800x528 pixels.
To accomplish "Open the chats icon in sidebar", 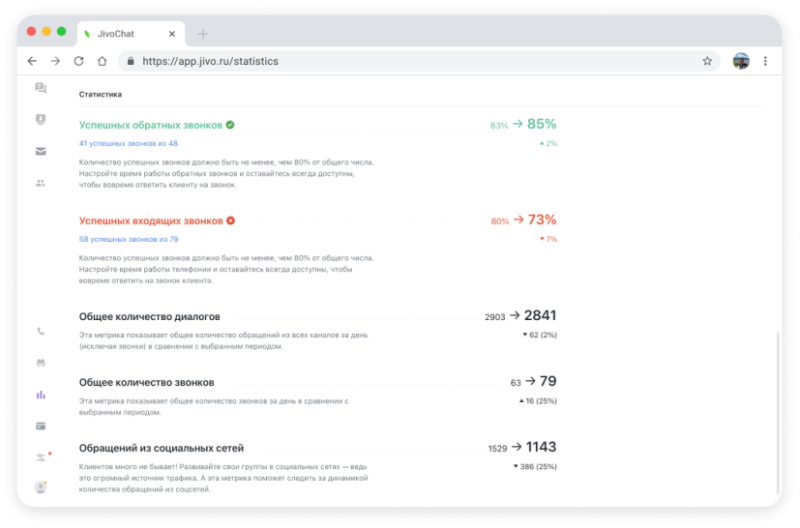I will point(41,88).
